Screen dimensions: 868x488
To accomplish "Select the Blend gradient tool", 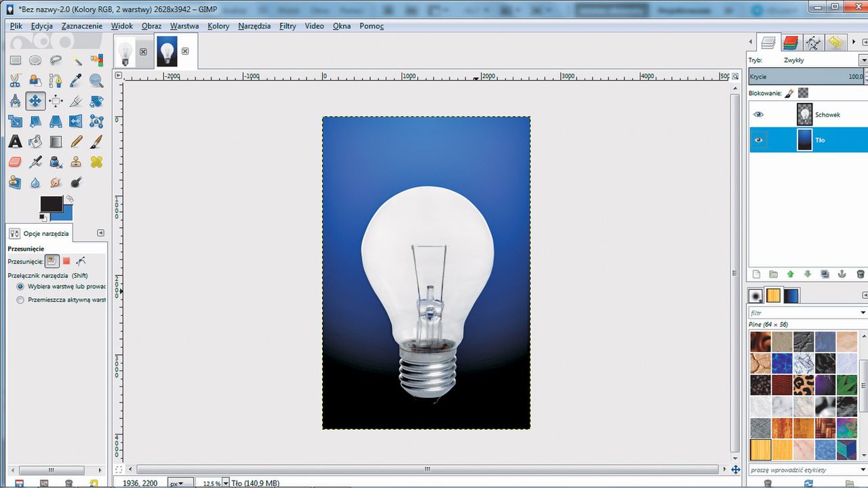I will pos(56,142).
